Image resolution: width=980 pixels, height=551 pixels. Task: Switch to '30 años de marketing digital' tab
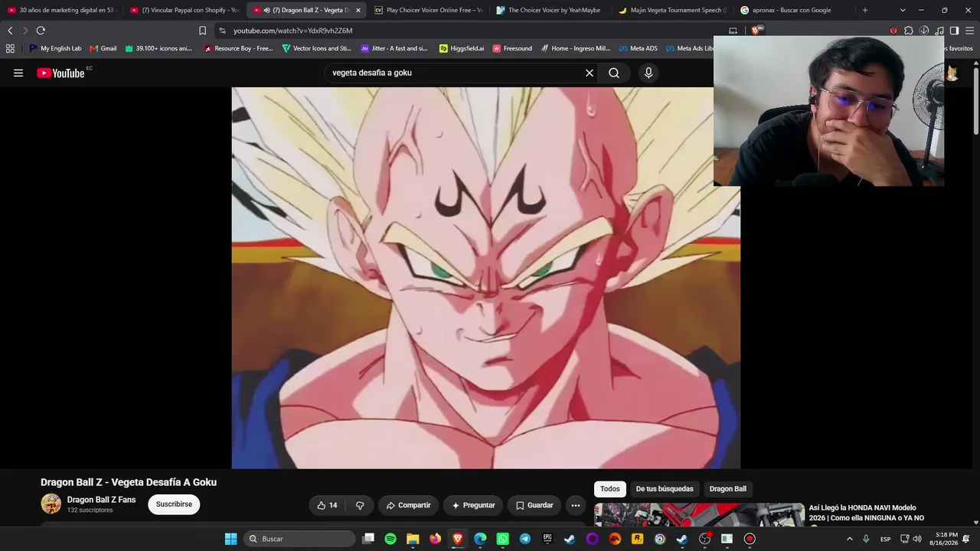[x=61, y=10]
